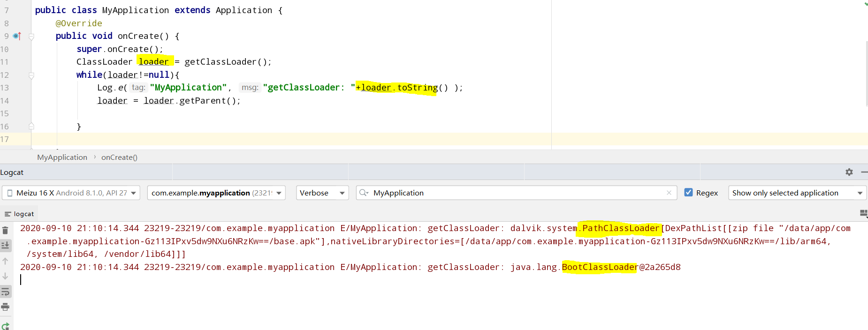The height and width of the screenshot is (330, 868).
Task: Go down the stack trace arrow
Action: click(5, 276)
